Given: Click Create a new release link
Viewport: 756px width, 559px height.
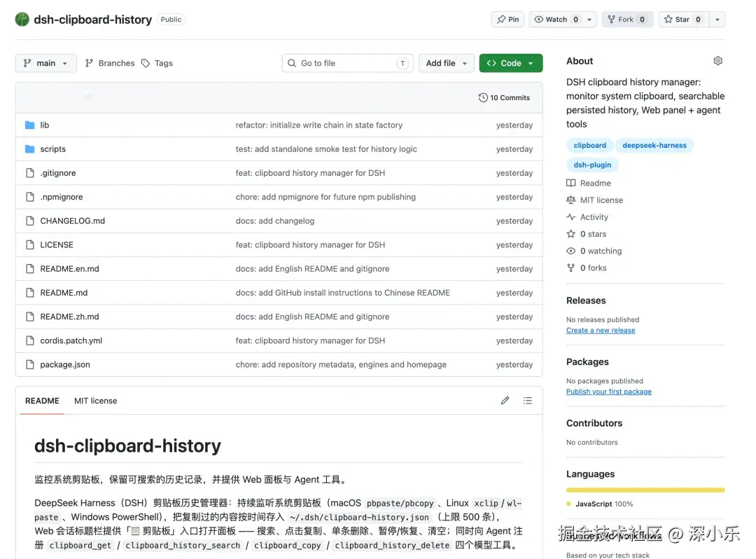Looking at the screenshot, I should pos(601,331).
